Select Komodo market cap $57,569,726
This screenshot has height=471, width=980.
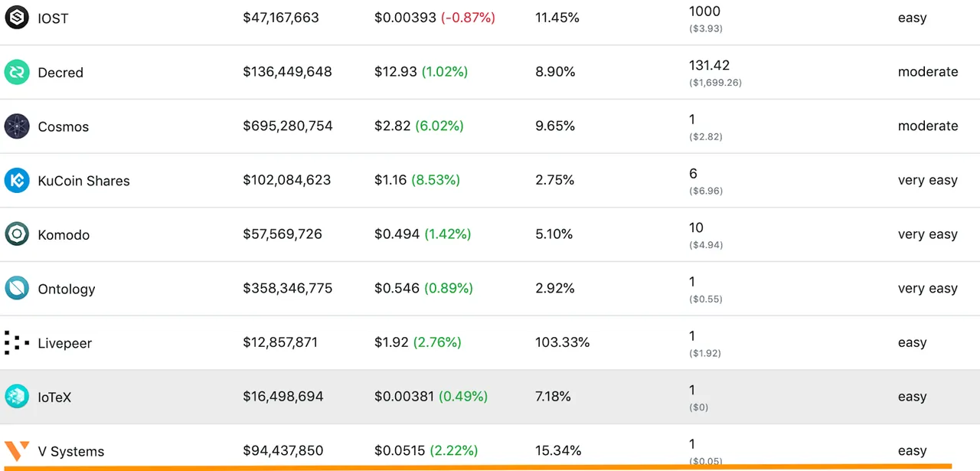[283, 234]
